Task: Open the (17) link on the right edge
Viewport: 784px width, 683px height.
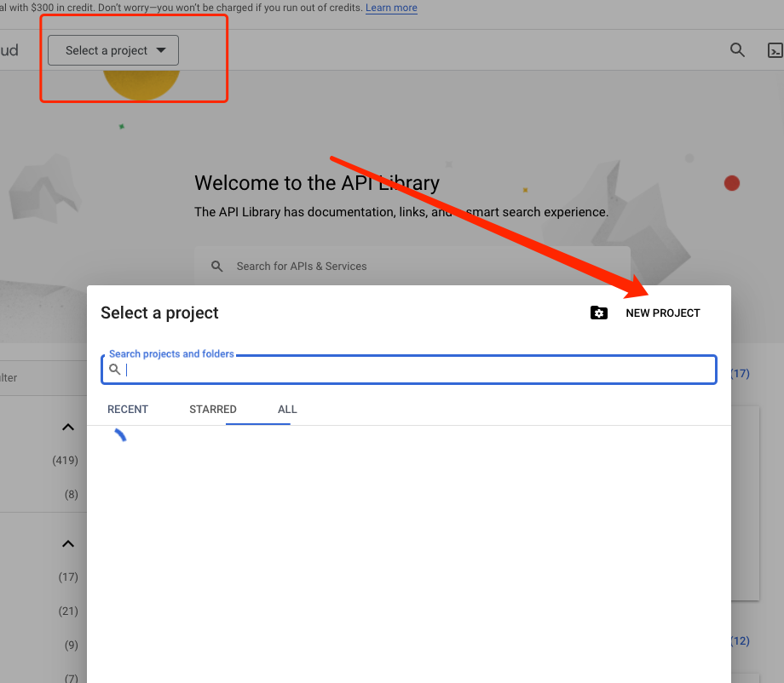Action: [741, 373]
